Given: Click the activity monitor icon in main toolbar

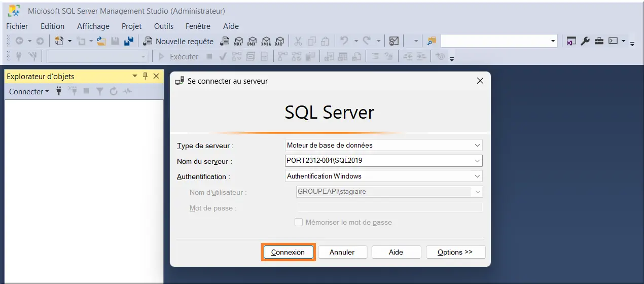Looking at the screenshot, I should point(394,41).
